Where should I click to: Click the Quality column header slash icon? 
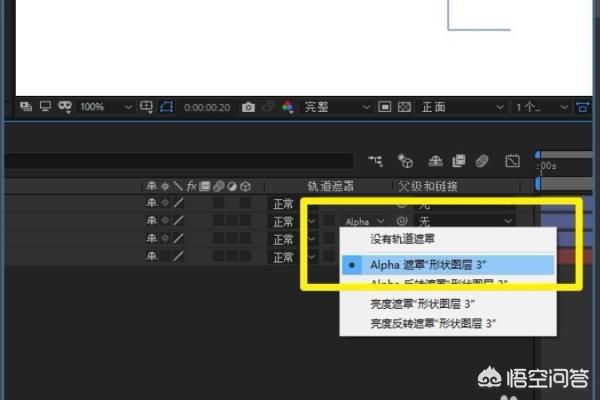pyautogui.click(x=178, y=186)
